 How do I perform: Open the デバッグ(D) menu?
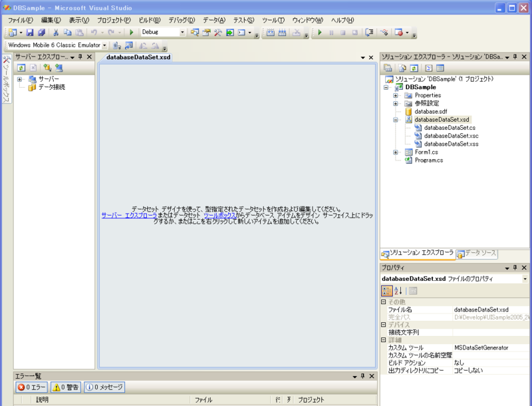point(182,20)
